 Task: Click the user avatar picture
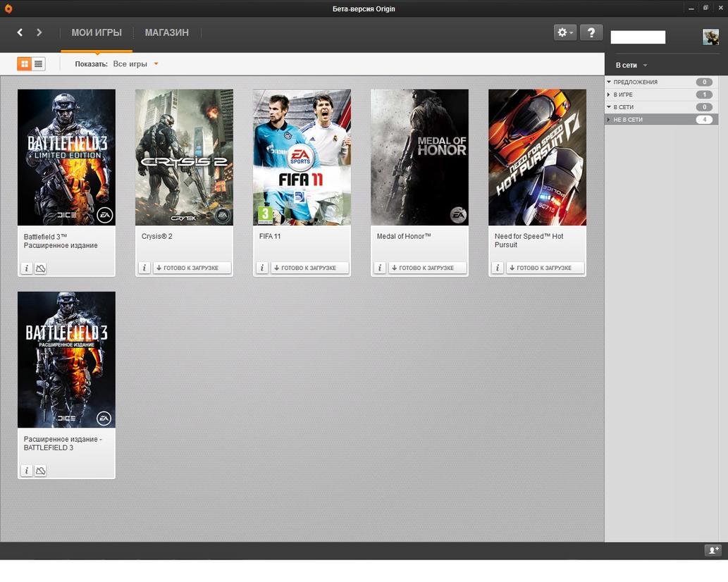710,37
